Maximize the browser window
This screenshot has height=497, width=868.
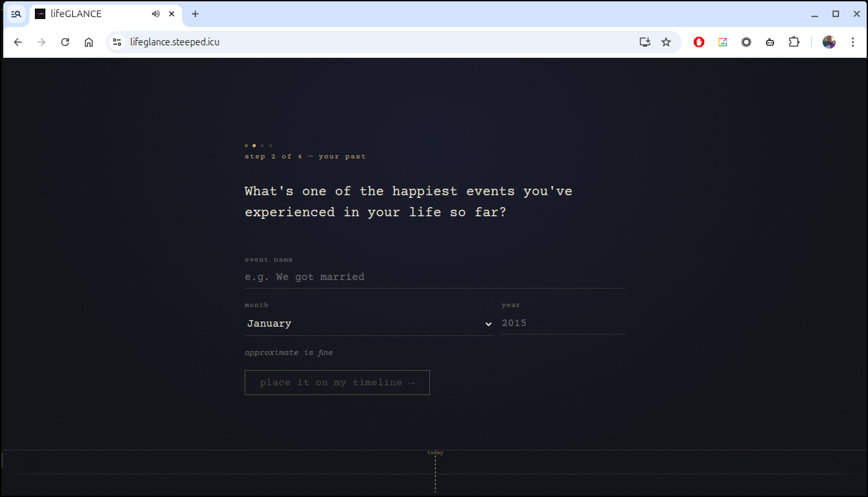click(836, 14)
